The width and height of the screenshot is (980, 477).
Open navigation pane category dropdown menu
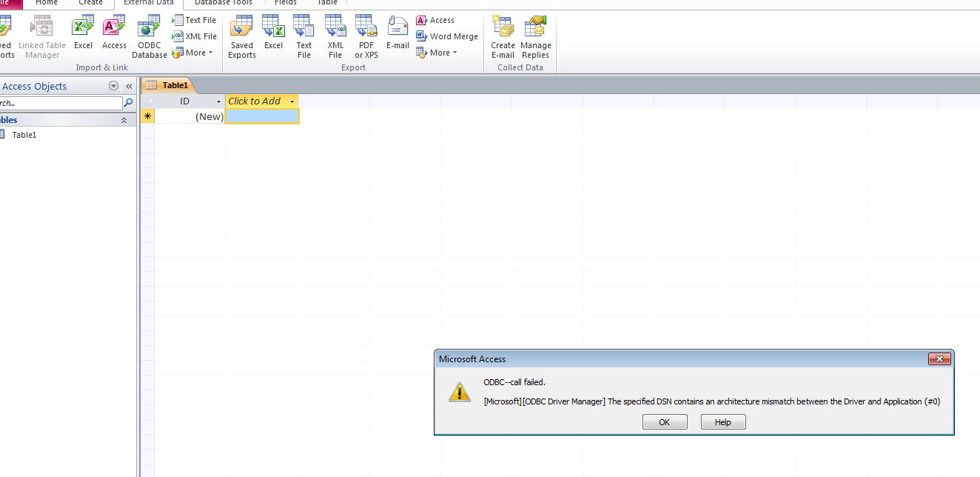(113, 86)
